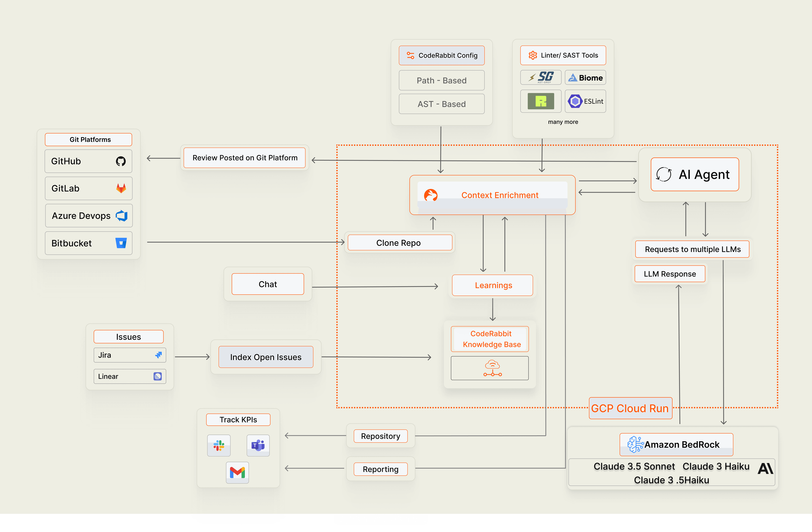Click the AI Agent box

pos(695,175)
